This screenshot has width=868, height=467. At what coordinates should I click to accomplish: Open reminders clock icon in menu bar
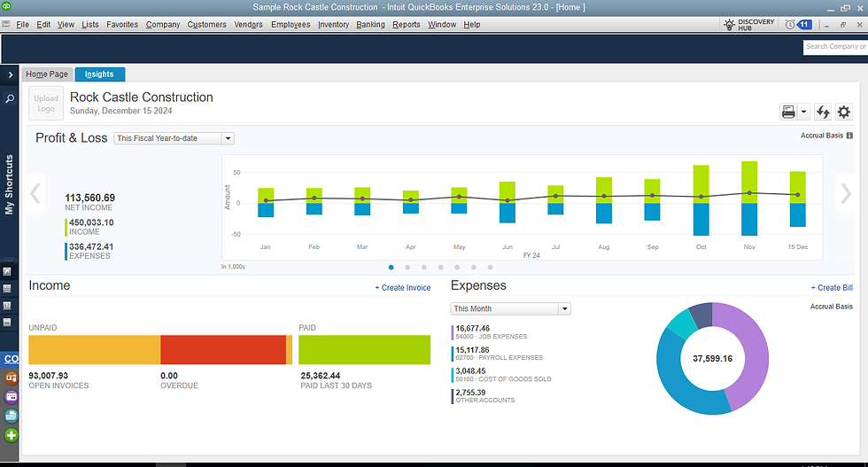[x=790, y=25]
